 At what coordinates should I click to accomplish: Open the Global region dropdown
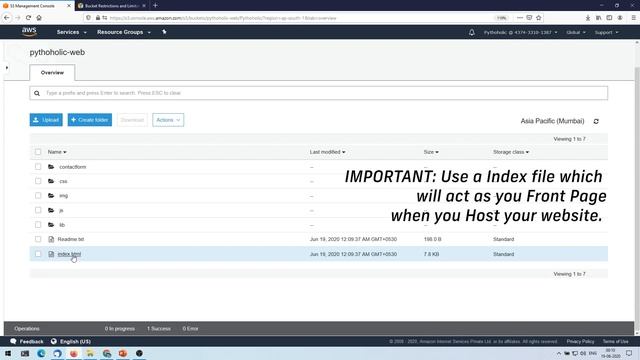point(576,32)
